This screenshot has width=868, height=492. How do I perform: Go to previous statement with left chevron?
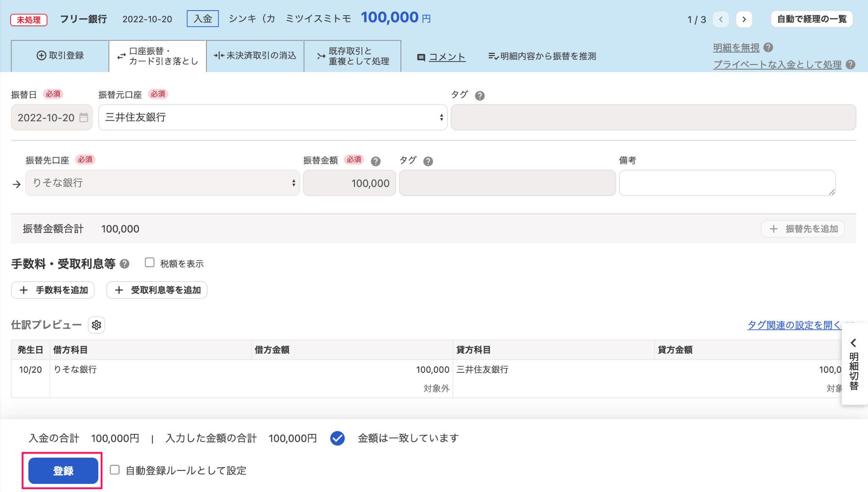(721, 20)
